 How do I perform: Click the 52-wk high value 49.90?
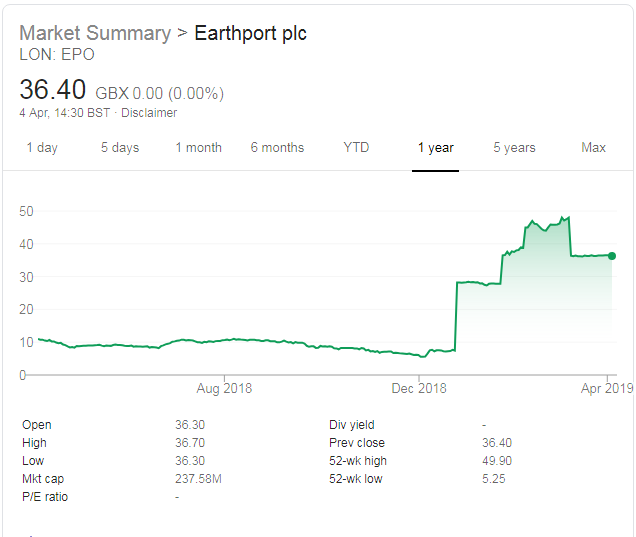pos(498,461)
